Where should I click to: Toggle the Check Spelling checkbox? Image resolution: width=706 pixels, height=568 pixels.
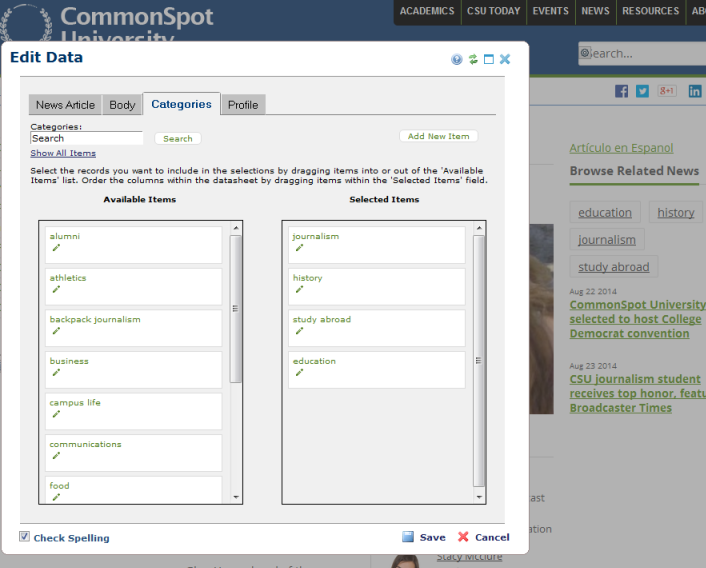tap(24, 536)
